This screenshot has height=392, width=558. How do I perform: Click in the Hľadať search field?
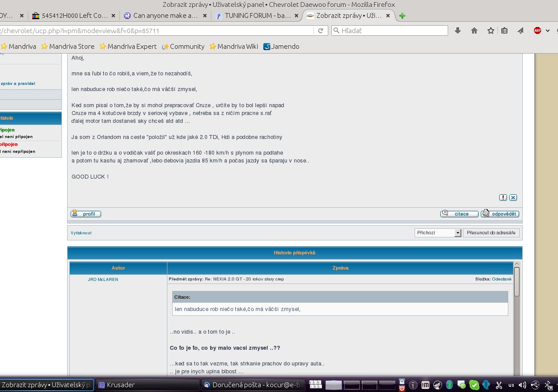392,30
